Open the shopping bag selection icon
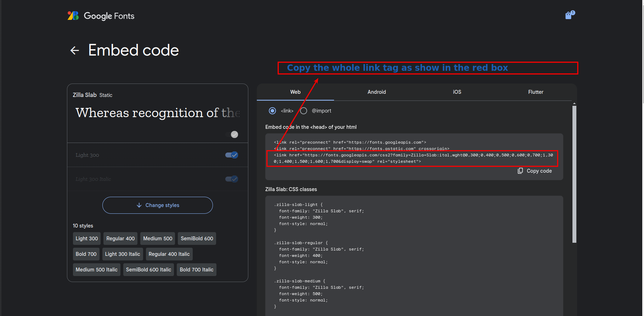This screenshot has height=316, width=644. pos(569,15)
